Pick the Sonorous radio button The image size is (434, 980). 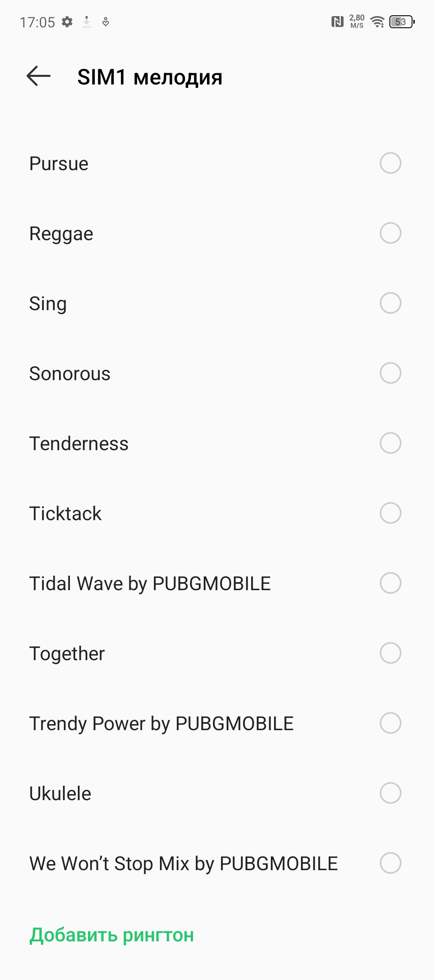390,373
